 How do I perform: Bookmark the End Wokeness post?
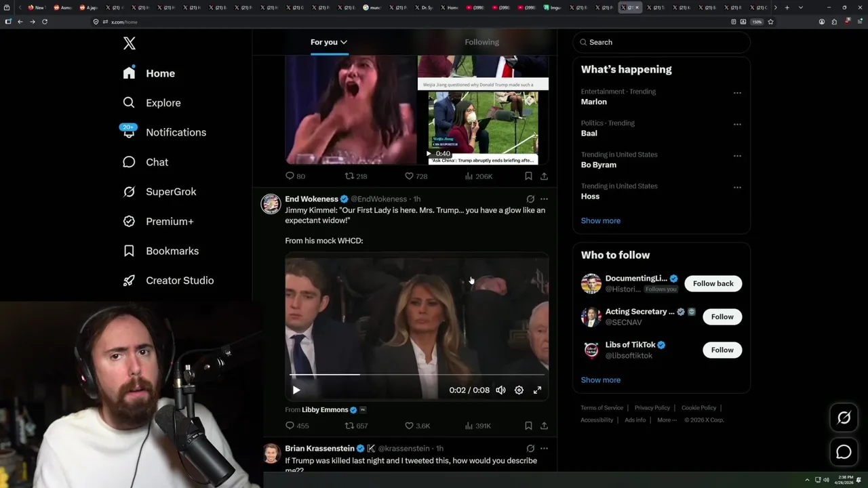528,426
